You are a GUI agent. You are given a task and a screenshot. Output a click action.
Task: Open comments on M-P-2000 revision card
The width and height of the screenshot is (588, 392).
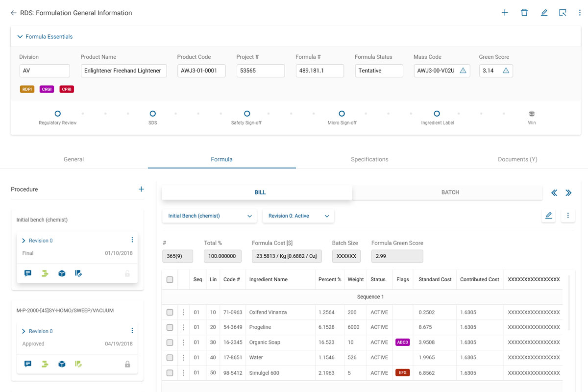coord(28,364)
